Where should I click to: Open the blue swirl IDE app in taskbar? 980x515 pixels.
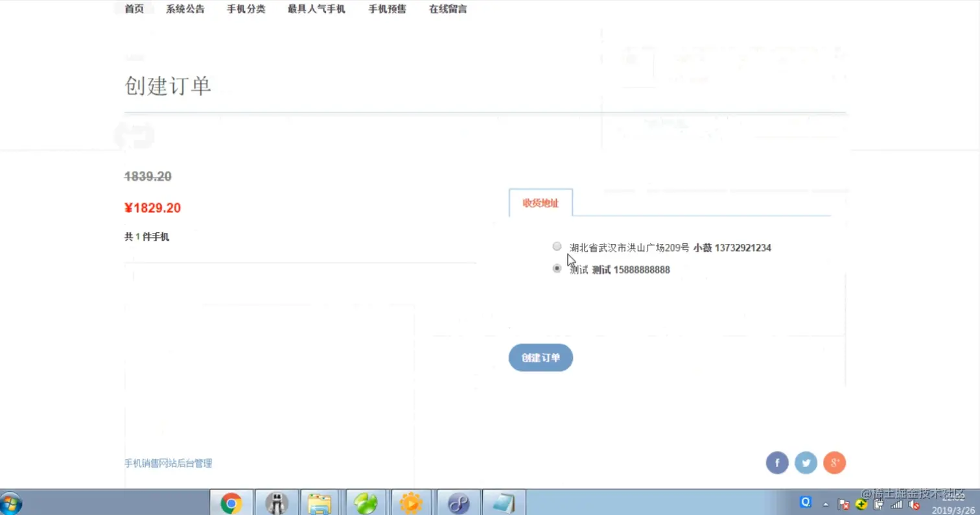(x=458, y=503)
